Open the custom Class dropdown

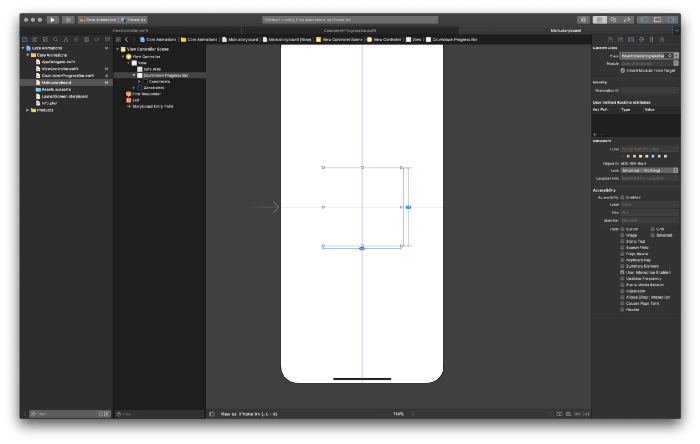pyautogui.click(x=674, y=56)
